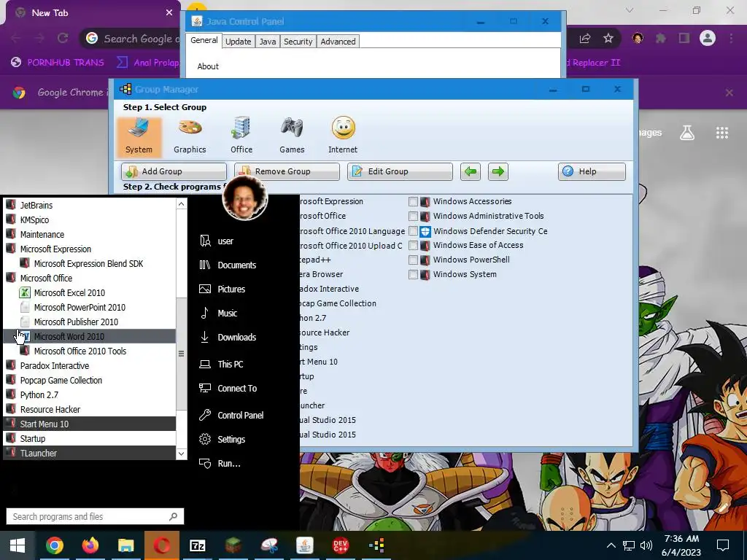Click the program list scroll-down arrow
Viewport: 747px width, 560px height.
[181, 454]
